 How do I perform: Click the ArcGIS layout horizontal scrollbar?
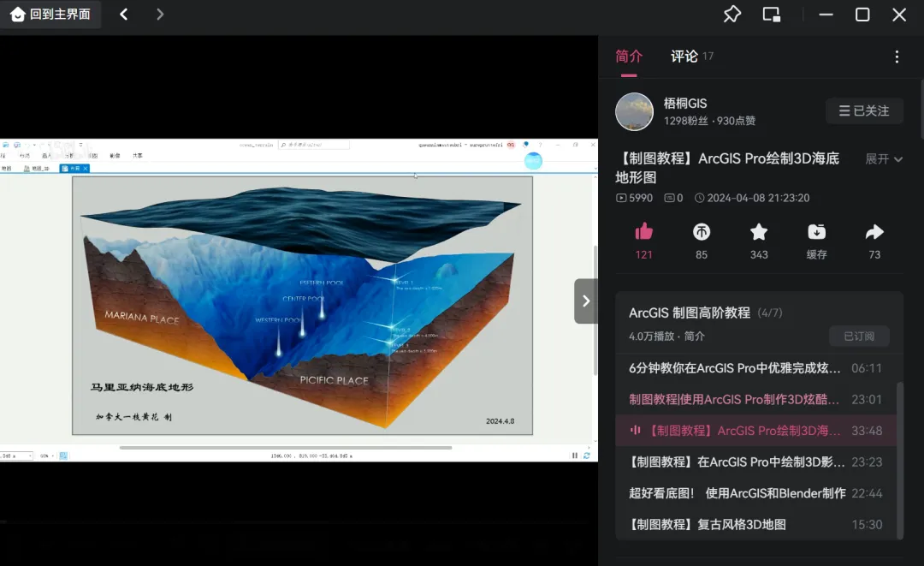[285, 448]
